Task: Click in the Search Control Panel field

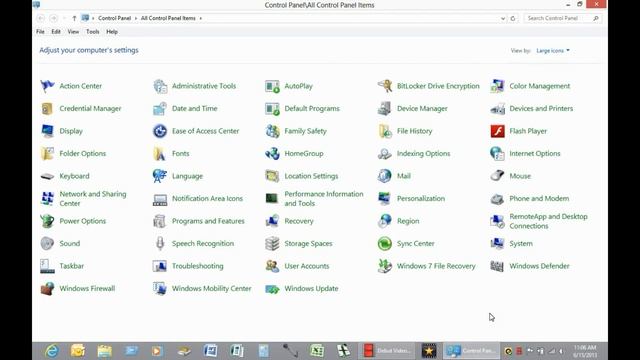Action: coord(562,18)
